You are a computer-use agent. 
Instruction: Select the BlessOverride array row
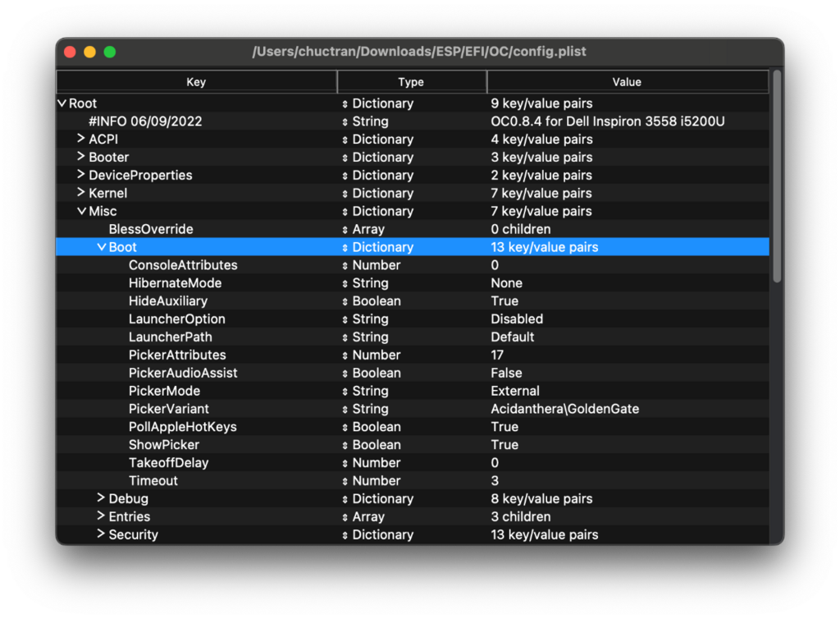coord(151,229)
